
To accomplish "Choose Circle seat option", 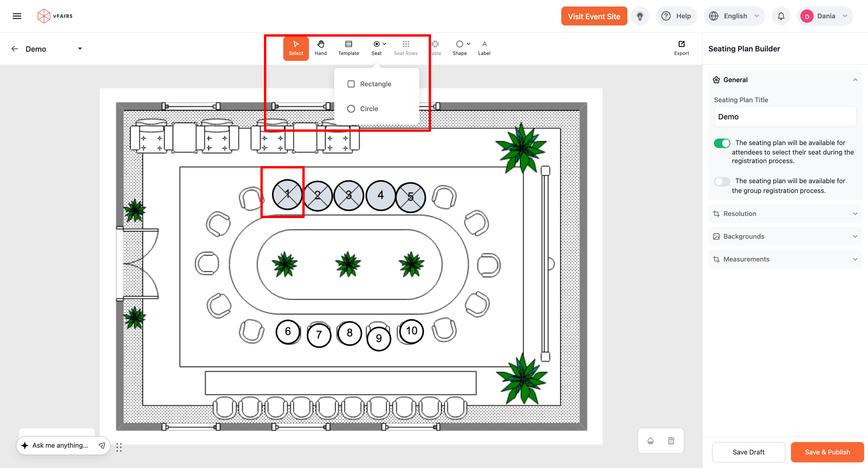I will 369,108.
